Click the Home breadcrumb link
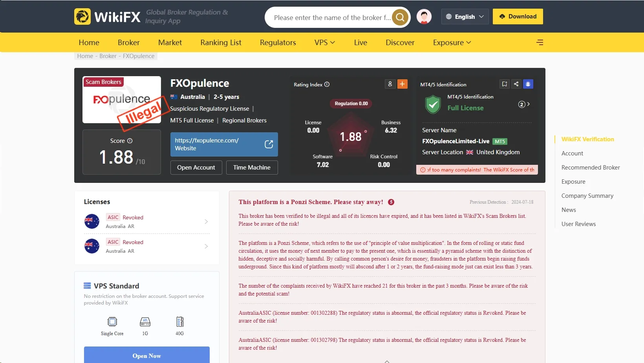Image resolution: width=644 pixels, height=363 pixels. [85, 56]
